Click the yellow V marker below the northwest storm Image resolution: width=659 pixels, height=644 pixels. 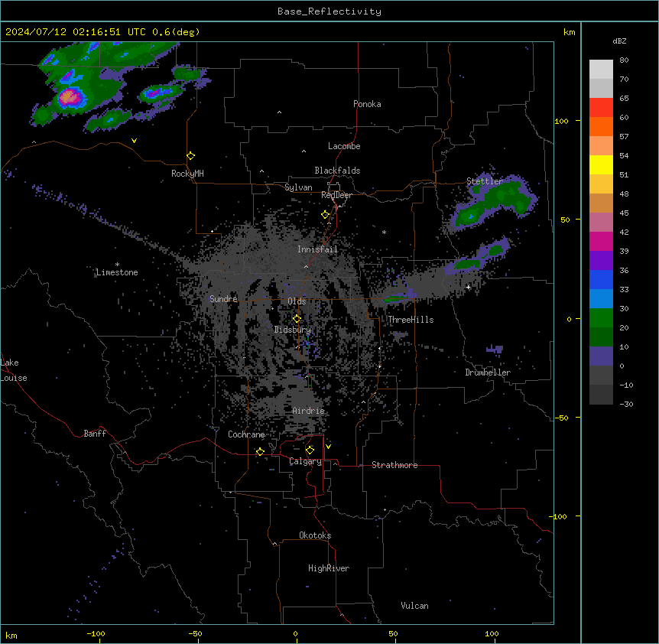[x=134, y=141]
